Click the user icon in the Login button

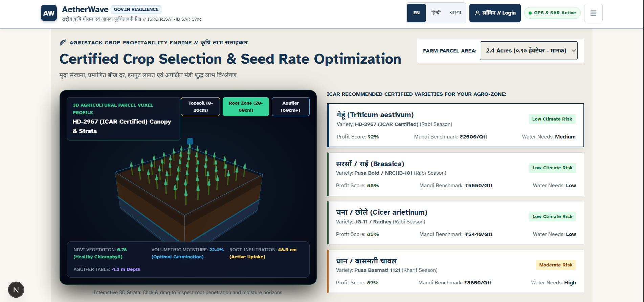[477, 13]
